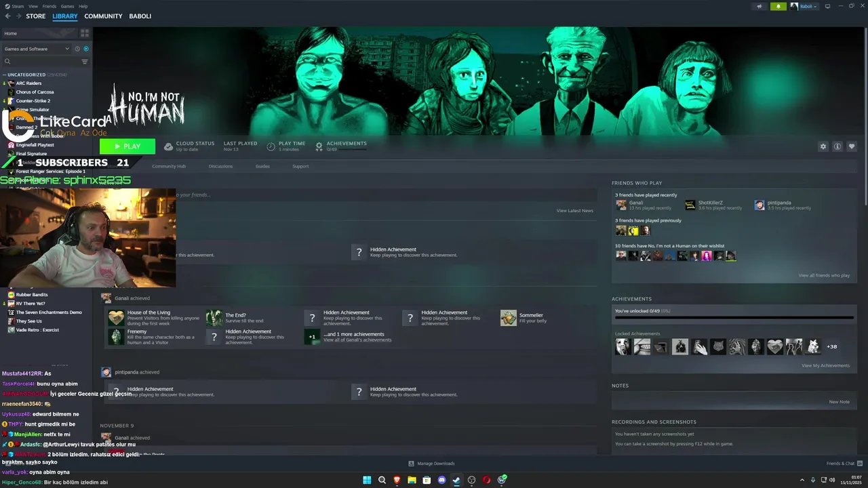Image resolution: width=868 pixels, height=488 pixels.
Task: Open the Community Hub tab
Action: pyautogui.click(x=169, y=166)
